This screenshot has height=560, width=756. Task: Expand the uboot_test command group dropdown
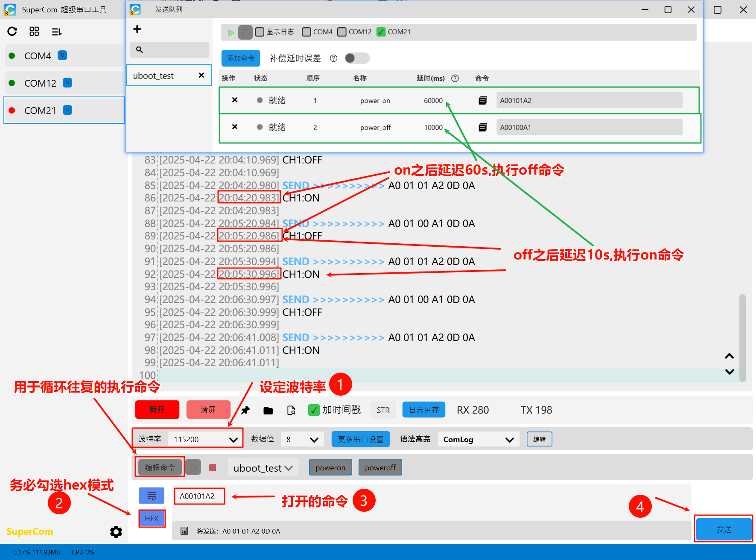pos(263,468)
